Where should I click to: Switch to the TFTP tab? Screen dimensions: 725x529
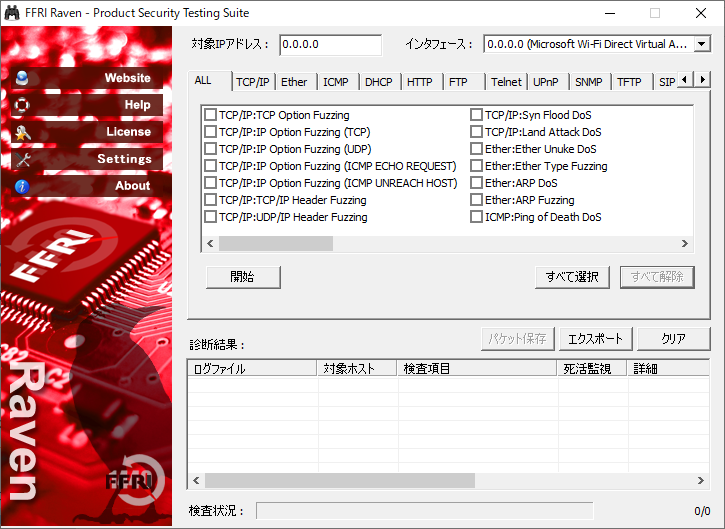pyautogui.click(x=632, y=82)
